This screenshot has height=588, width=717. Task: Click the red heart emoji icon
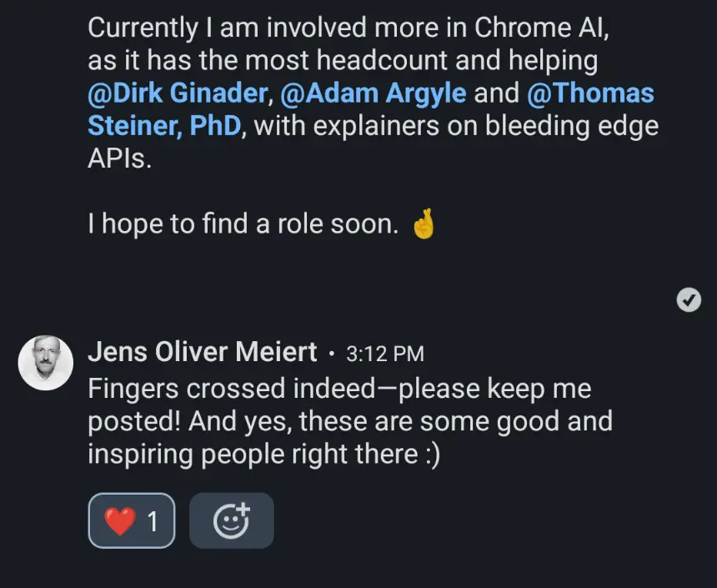pos(120,520)
